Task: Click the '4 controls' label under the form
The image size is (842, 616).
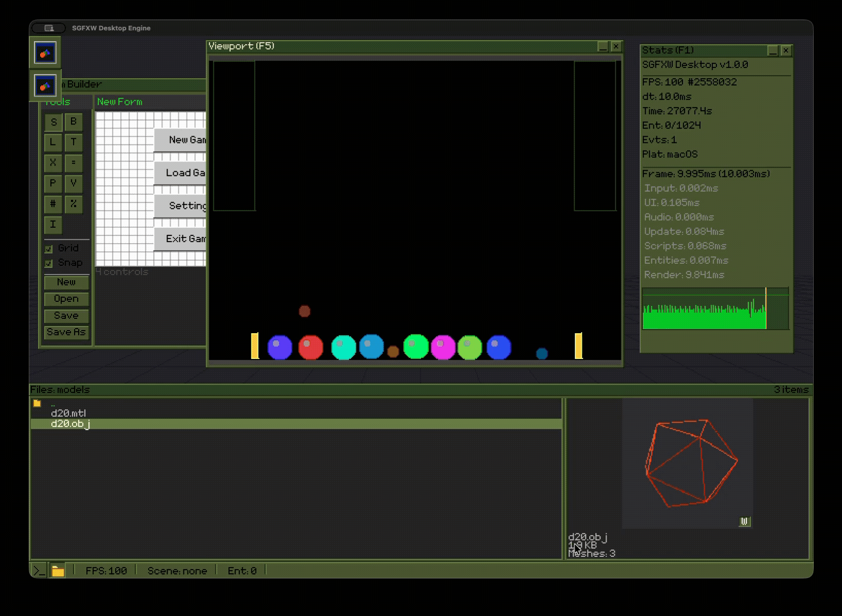Action: 122,271
